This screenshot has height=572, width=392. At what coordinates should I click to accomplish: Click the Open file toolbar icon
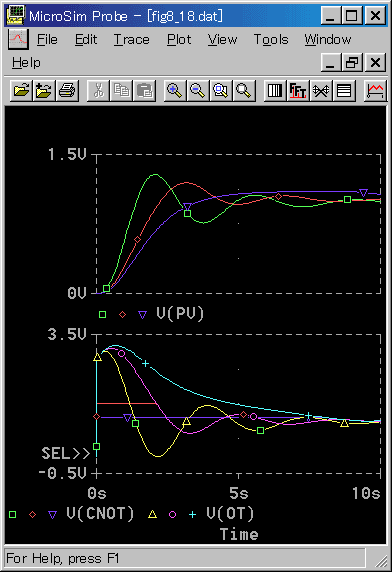click(21, 90)
